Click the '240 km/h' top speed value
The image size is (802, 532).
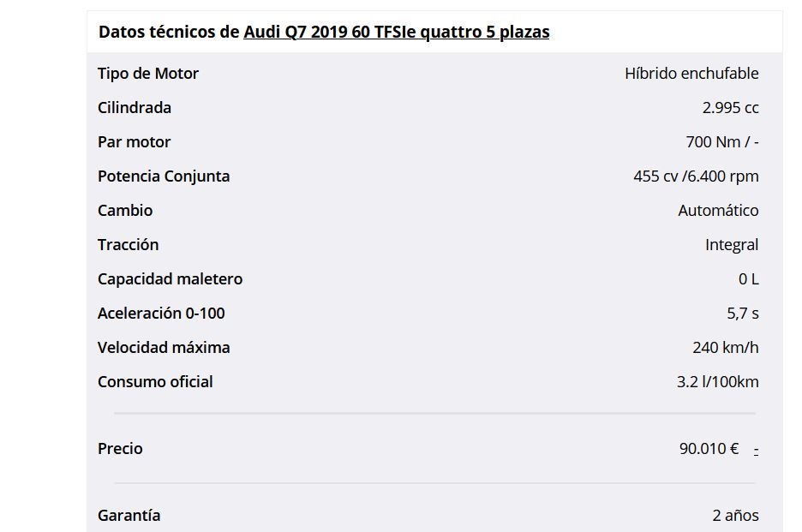coord(726,348)
